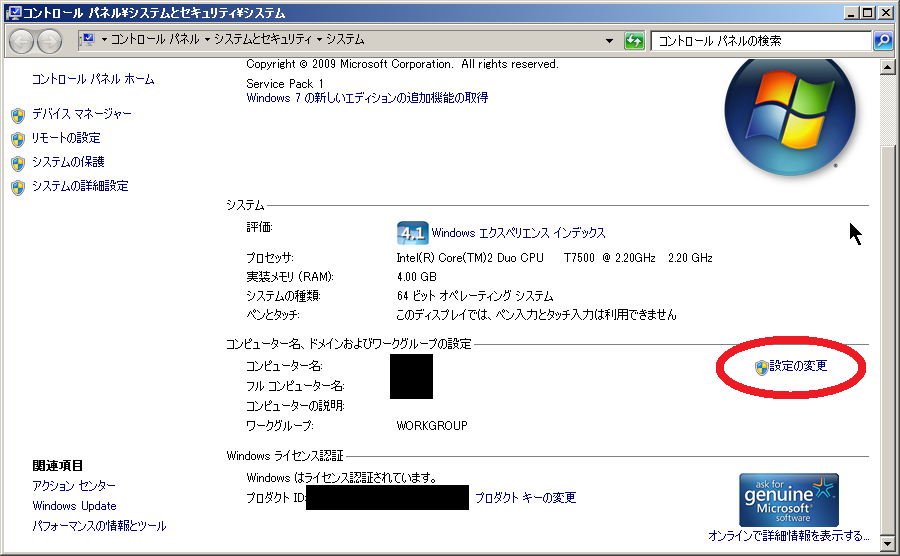Click the 4.00 GB RAM value

pyautogui.click(x=417, y=277)
